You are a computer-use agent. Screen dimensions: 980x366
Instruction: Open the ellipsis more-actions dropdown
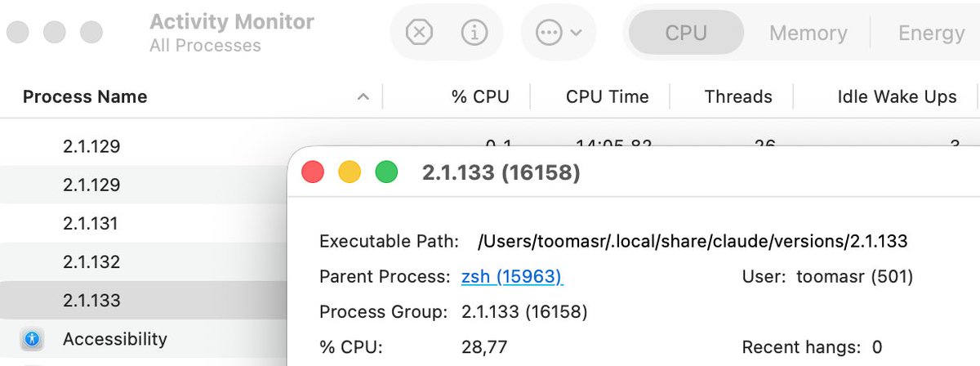tap(559, 33)
